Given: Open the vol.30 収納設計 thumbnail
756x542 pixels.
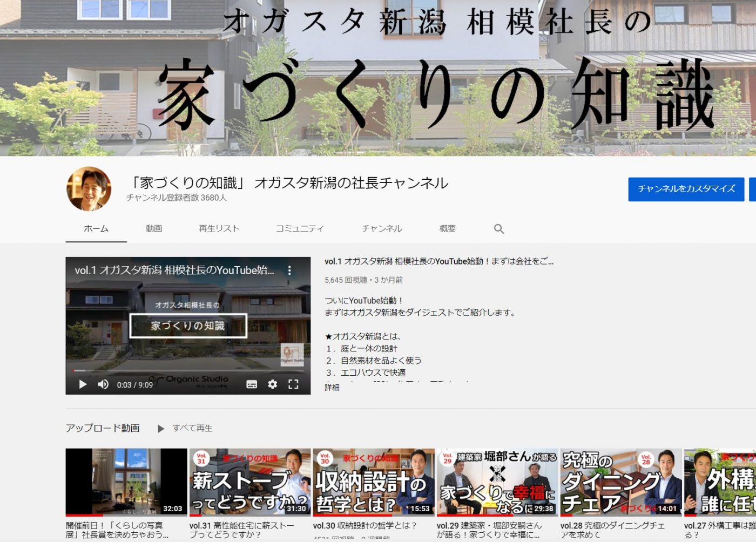Looking at the screenshot, I should [374, 482].
